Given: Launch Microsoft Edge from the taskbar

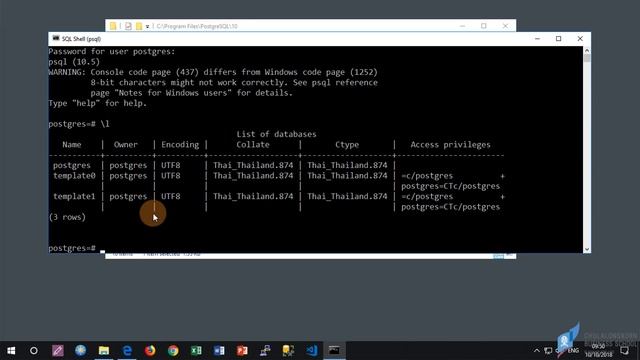Looking at the screenshot, I should [127, 351].
